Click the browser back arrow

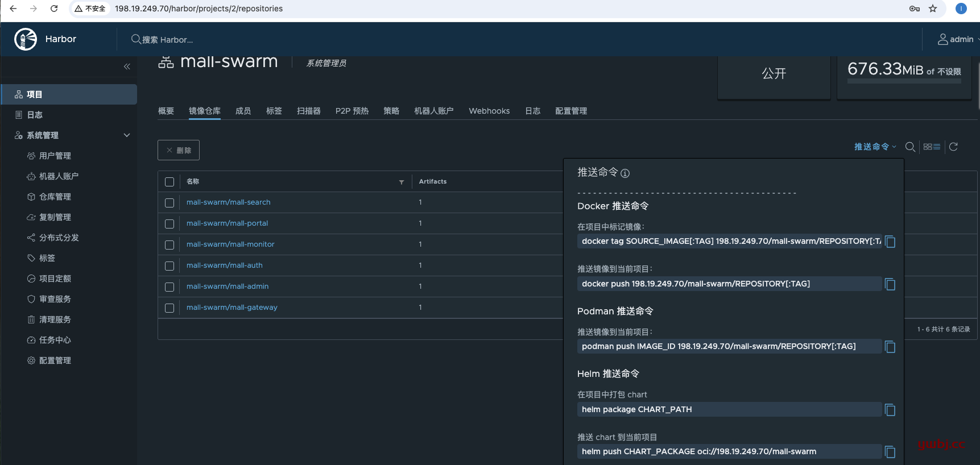tap(13, 9)
